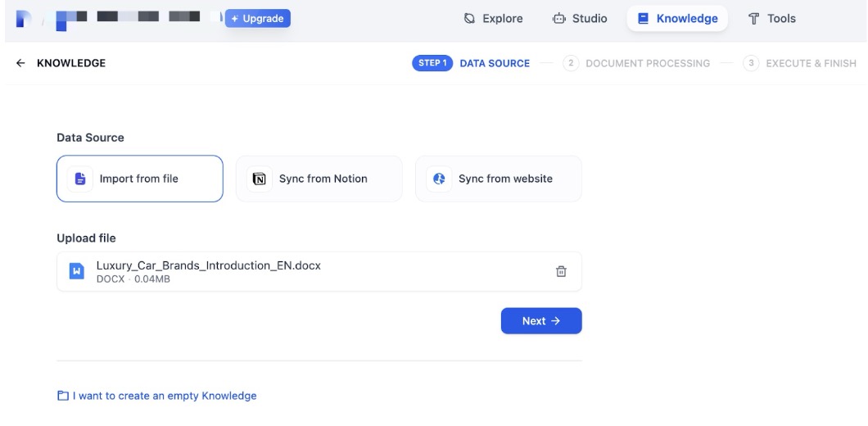The height and width of the screenshot is (426, 868).
Task: Open the Explore tab
Action: pyautogui.click(x=493, y=18)
